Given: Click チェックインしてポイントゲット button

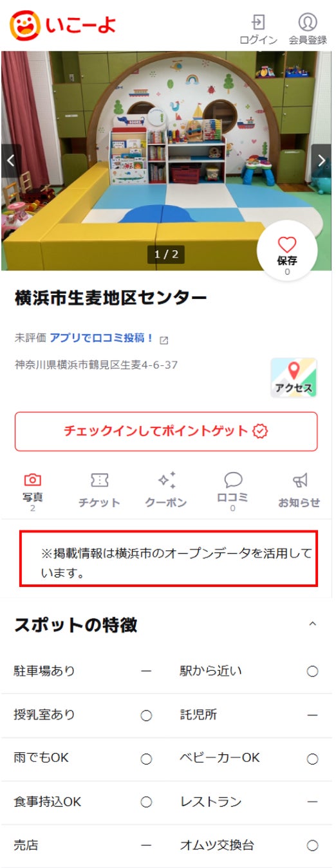Looking at the screenshot, I should pos(166,431).
